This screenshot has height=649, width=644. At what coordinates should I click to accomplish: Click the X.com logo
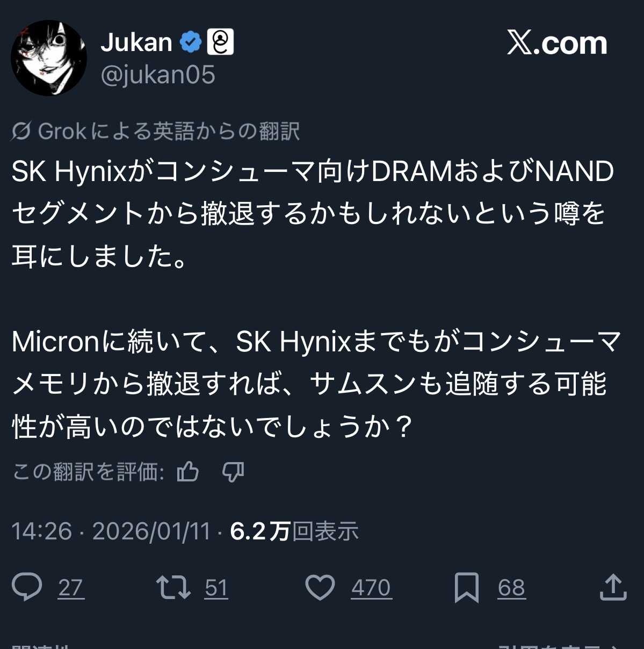[x=557, y=43]
